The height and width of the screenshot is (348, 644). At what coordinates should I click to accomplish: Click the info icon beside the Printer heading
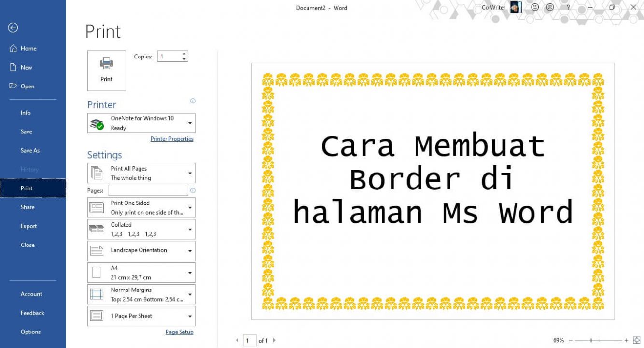192,101
